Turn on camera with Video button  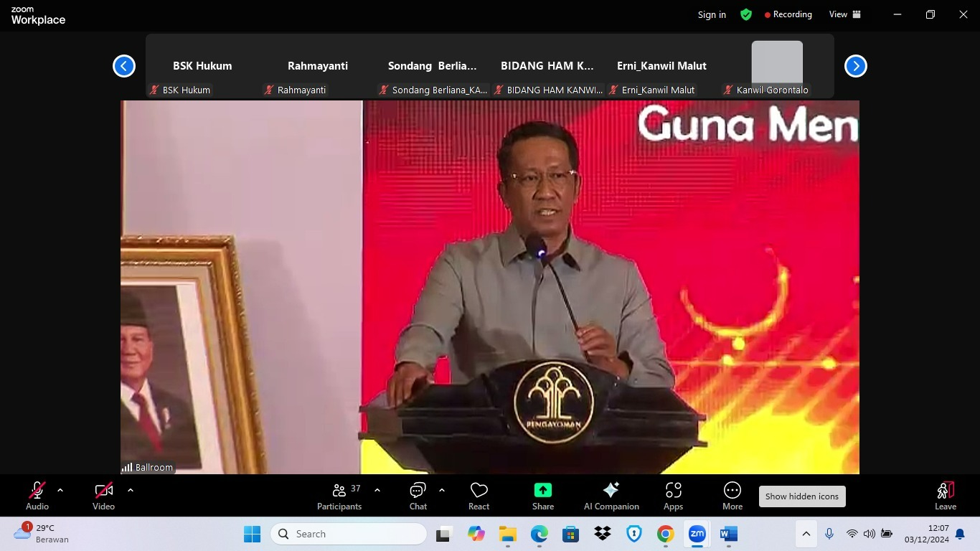click(x=103, y=496)
